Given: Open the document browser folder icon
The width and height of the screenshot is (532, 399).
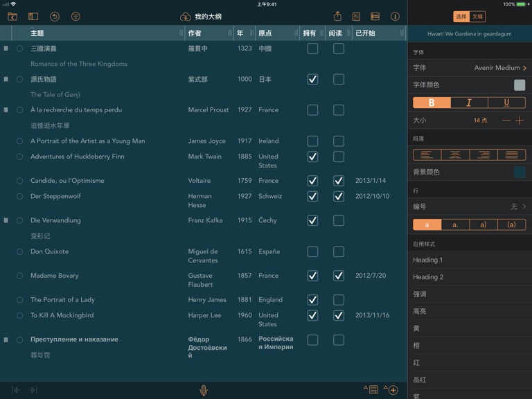Looking at the screenshot, I should (x=12, y=17).
